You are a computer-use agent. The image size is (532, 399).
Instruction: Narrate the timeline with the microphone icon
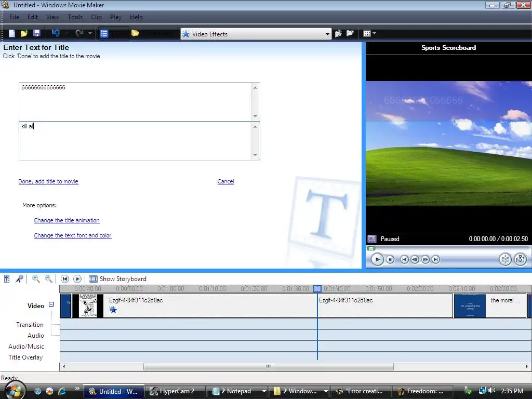pos(19,279)
